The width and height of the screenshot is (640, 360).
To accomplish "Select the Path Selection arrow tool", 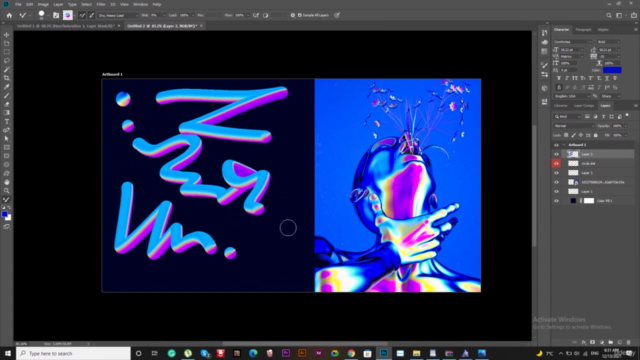I will click(x=7, y=139).
